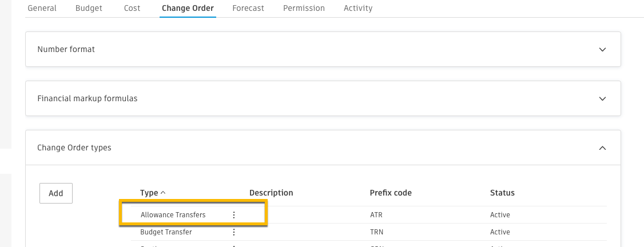Switch to the Forecast tab
644x247 pixels.
point(249,9)
